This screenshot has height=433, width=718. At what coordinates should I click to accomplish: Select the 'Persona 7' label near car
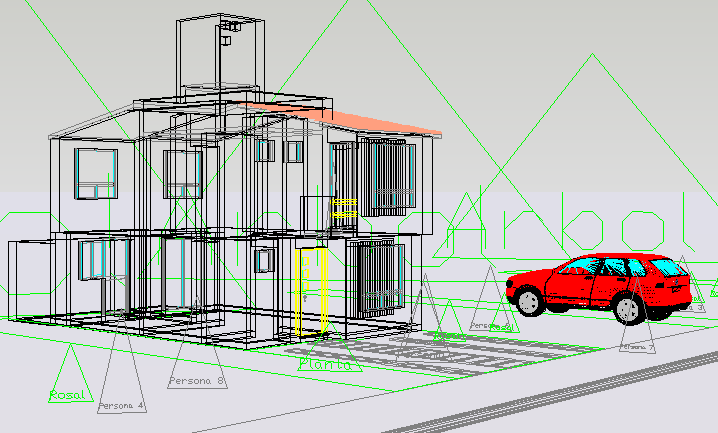click(x=637, y=347)
